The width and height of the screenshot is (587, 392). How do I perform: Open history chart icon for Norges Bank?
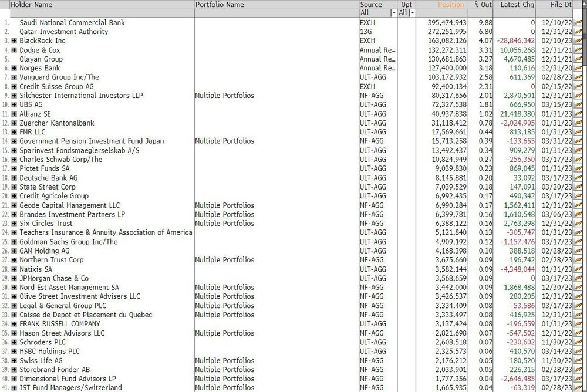pos(578,69)
